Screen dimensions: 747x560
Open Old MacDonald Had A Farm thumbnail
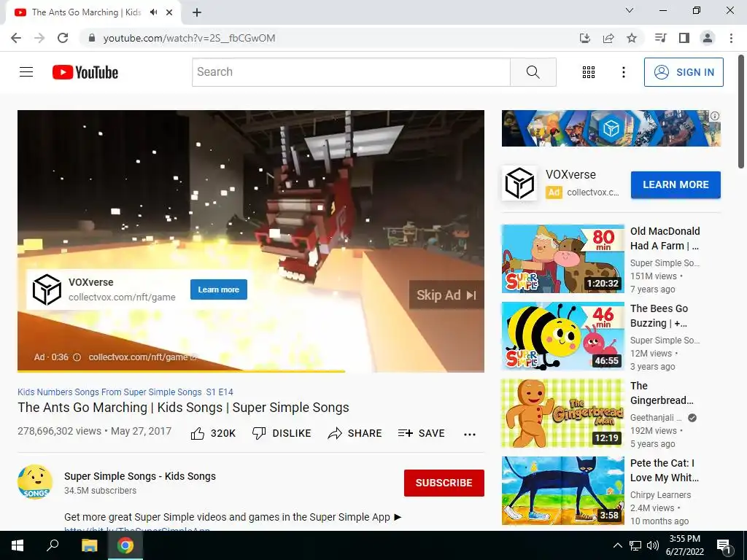pyautogui.click(x=562, y=259)
